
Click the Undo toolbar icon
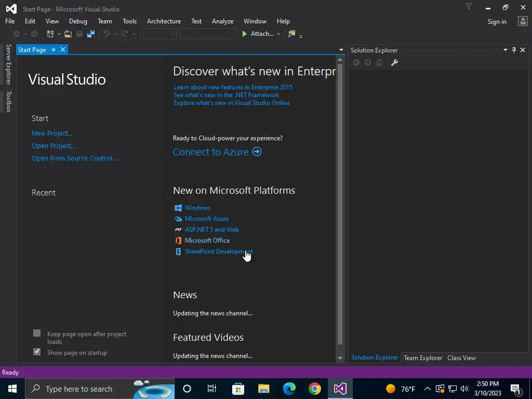107,34
